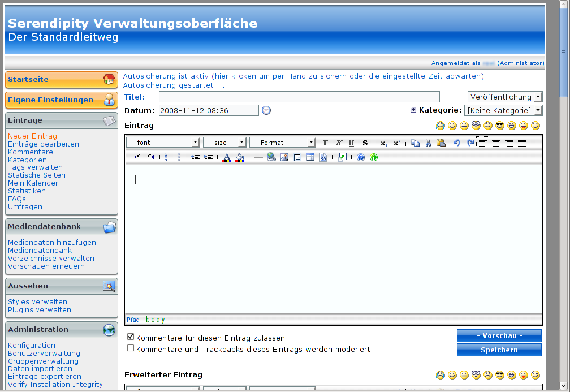
Task: Click the page's vertical scrollbar thumb
Action: point(563,52)
